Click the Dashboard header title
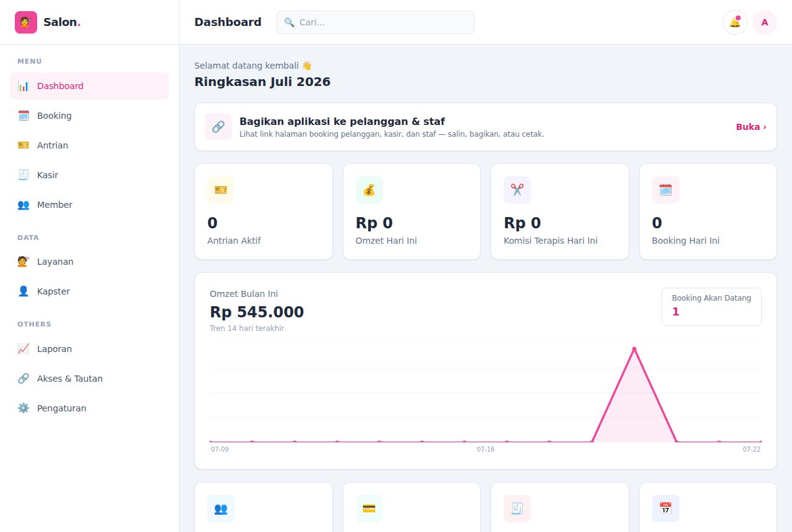This screenshot has width=792, height=532. [x=228, y=22]
